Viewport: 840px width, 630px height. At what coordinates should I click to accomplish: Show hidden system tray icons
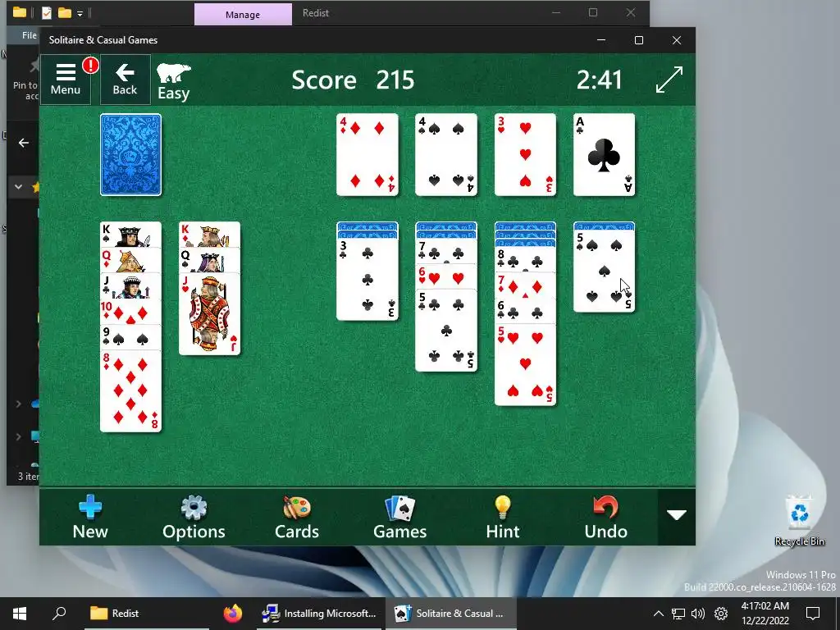[x=659, y=614]
